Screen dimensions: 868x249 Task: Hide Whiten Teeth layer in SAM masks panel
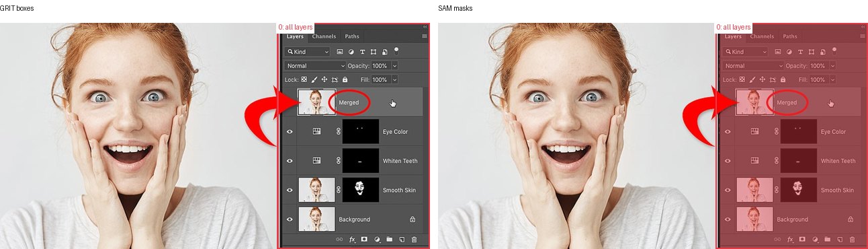(728, 161)
